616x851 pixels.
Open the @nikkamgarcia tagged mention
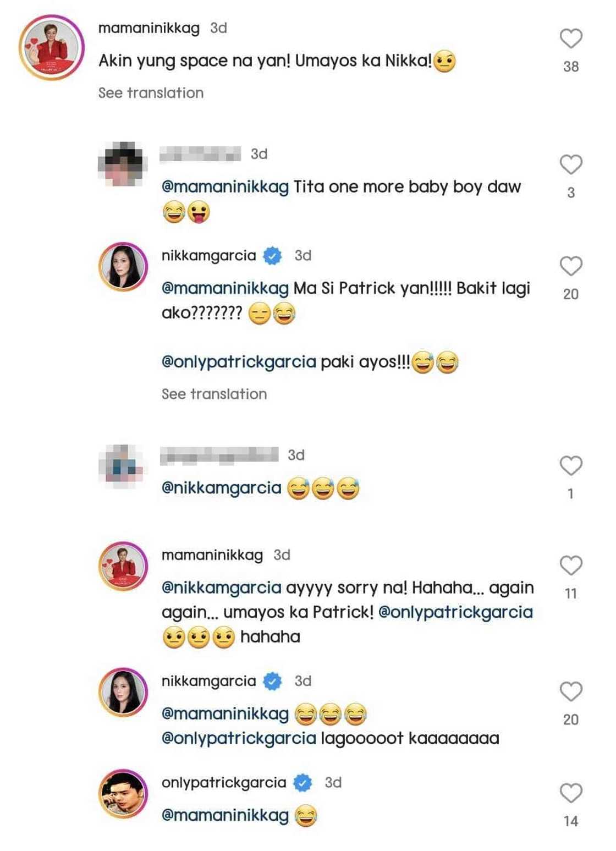(x=219, y=486)
